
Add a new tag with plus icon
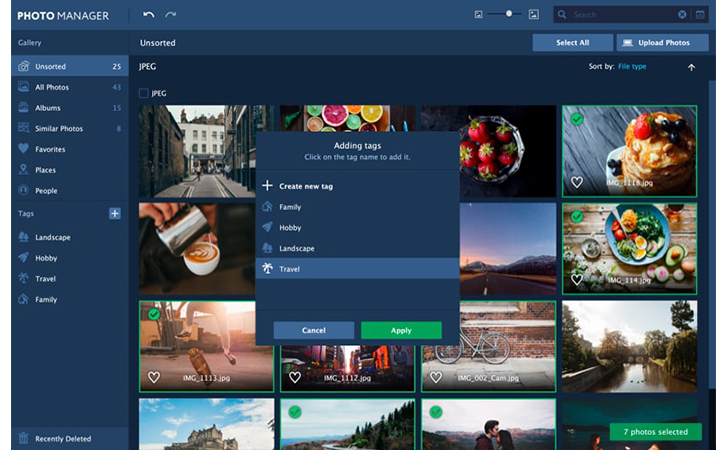pos(114,213)
